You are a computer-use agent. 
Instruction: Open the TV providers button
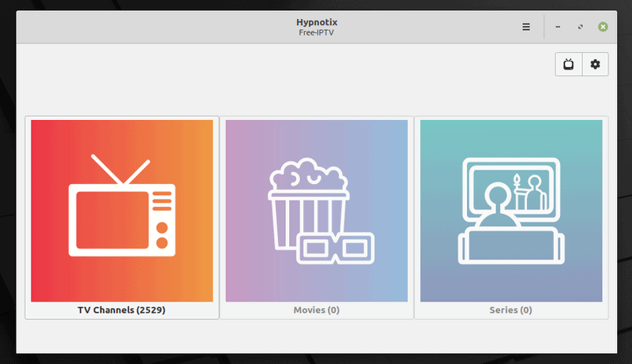tap(569, 65)
